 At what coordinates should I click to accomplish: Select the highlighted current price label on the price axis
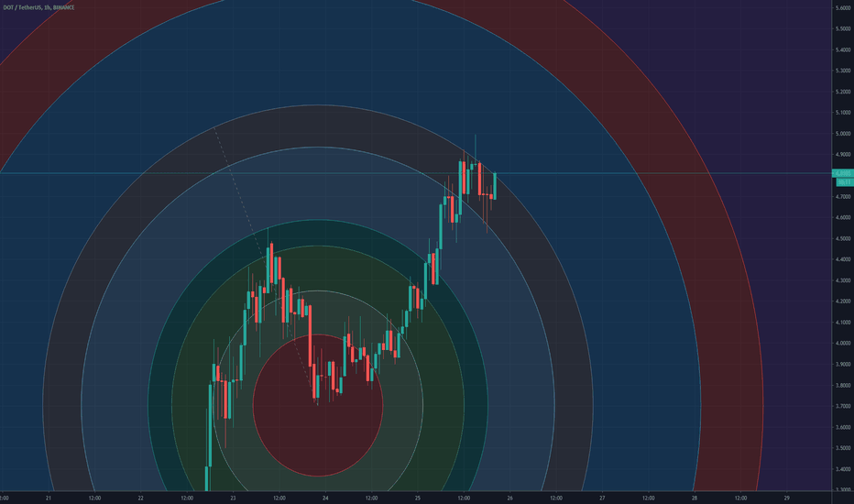pyautogui.click(x=844, y=173)
